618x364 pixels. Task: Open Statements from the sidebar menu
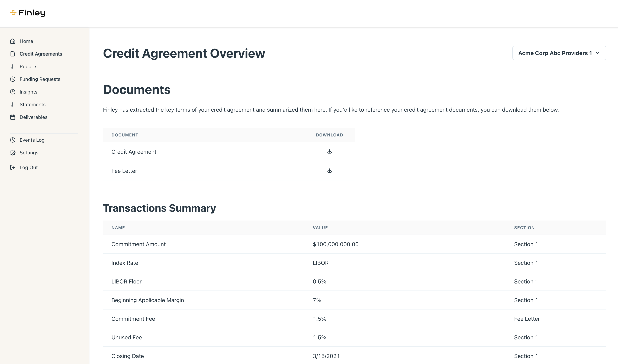coord(33,105)
